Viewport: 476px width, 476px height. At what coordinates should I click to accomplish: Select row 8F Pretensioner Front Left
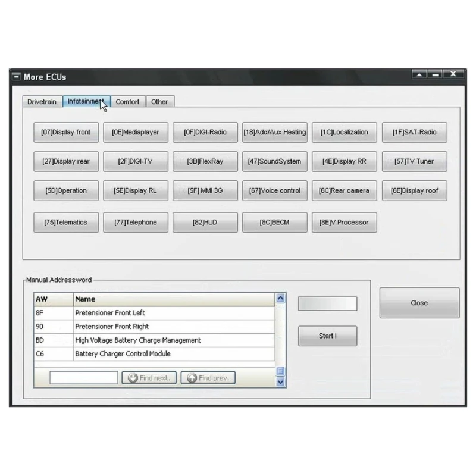[x=154, y=313]
